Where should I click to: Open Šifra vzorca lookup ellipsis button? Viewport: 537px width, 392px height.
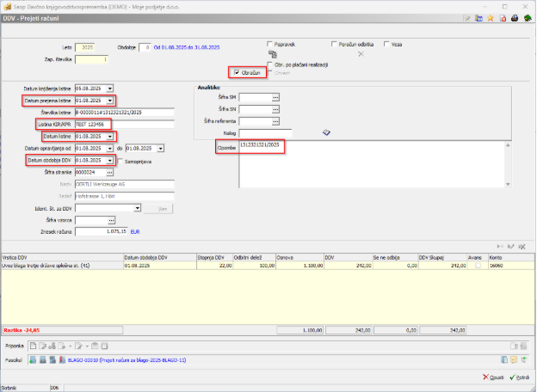[x=111, y=220]
